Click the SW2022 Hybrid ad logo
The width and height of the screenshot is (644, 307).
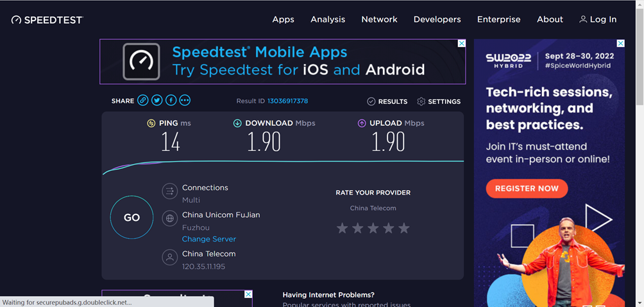[509, 60]
